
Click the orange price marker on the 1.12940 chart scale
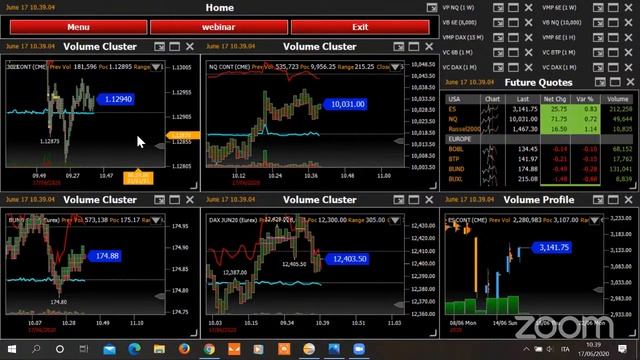(x=183, y=135)
